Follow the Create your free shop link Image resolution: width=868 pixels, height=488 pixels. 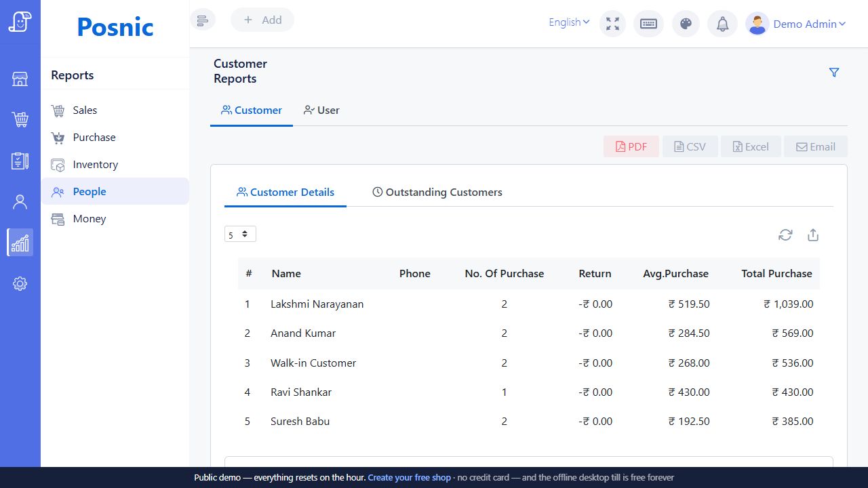tap(409, 477)
